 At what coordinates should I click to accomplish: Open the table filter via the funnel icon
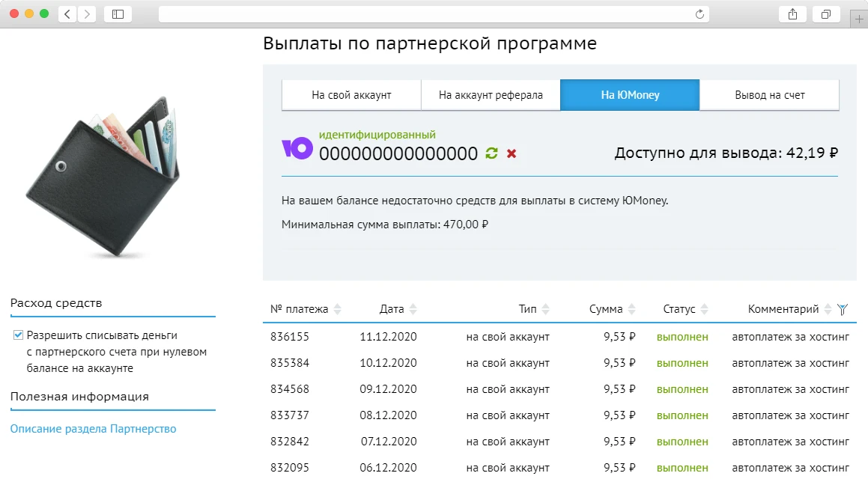point(844,308)
